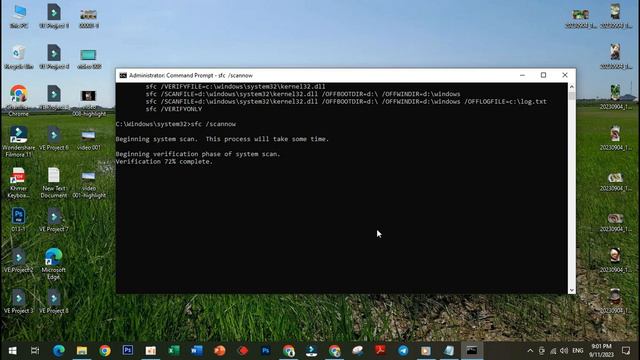This screenshot has width=640, height=360.
Task: Show hidden system tray icons chevron
Action: [530, 351]
